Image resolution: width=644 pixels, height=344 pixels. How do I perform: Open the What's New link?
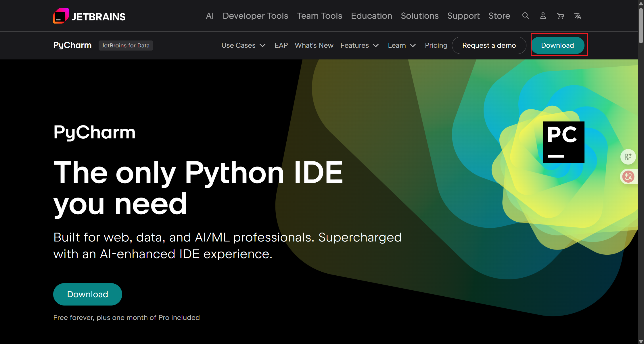314,45
